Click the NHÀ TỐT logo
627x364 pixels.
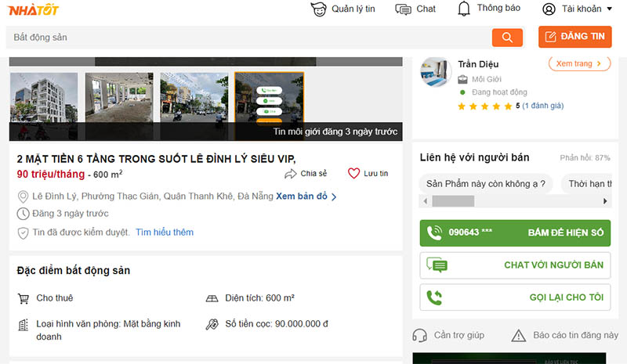coord(32,9)
